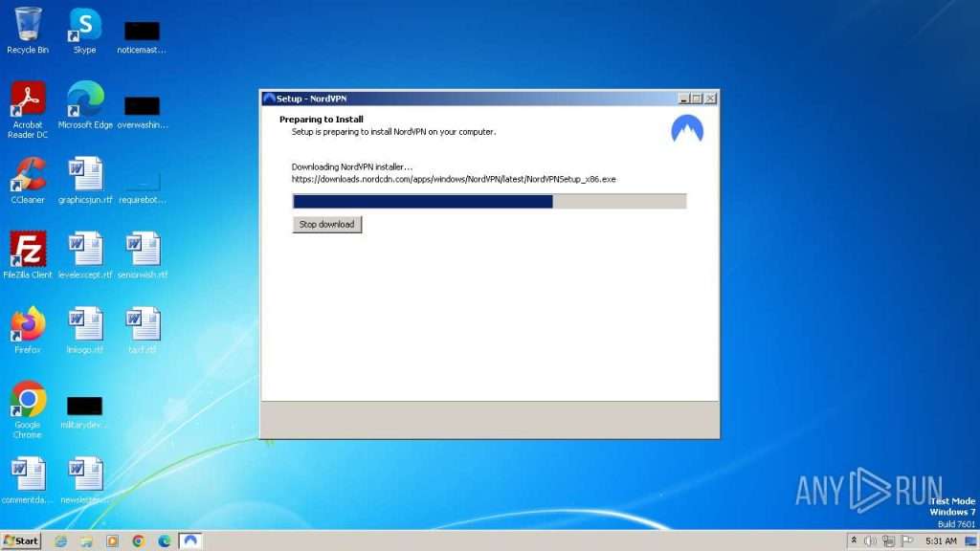The height and width of the screenshot is (551, 980).
Task: Open the volume control in the tray
Action: 869,540
